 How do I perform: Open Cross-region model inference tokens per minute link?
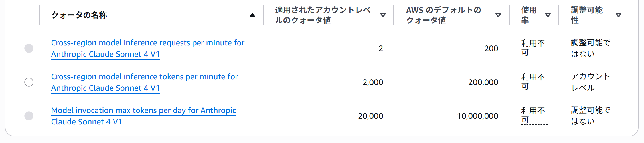[144, 82]
